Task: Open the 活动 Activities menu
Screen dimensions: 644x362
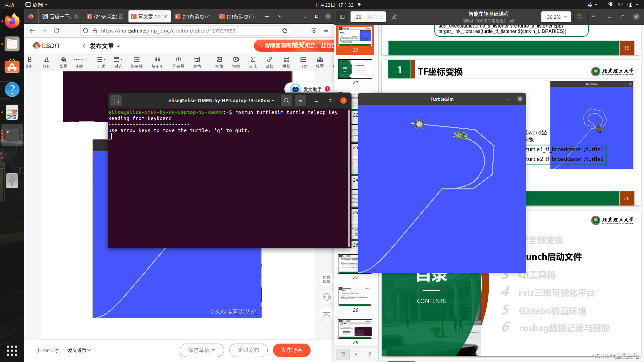Action: [9, 5]
